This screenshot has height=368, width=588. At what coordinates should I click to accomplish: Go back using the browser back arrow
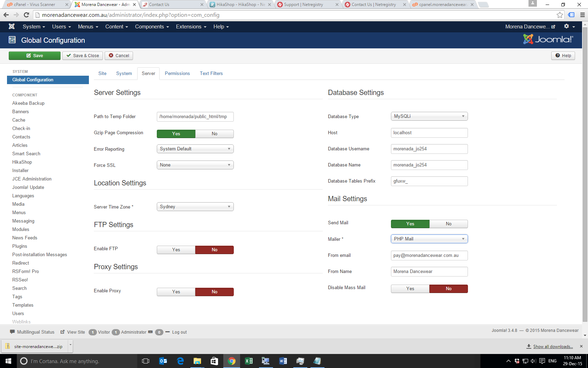click(6, 15)
